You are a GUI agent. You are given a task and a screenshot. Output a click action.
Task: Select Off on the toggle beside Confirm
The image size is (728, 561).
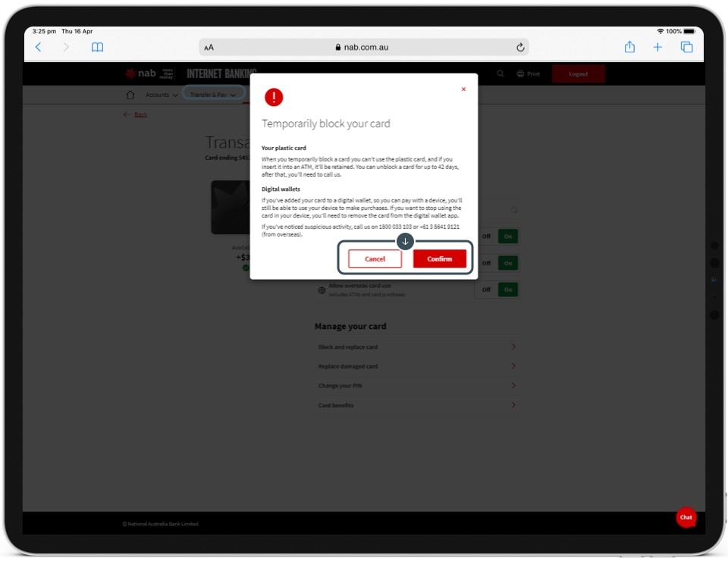tap(486, 263)
